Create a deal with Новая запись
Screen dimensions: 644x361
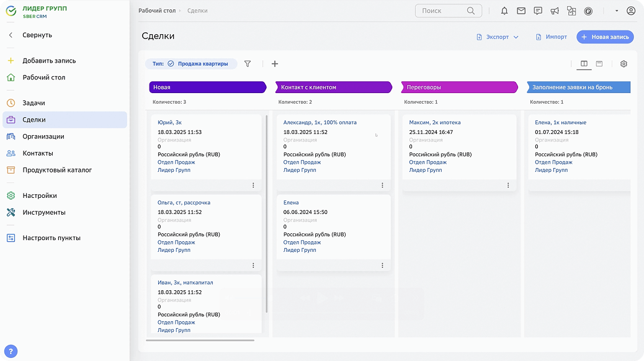605,37
